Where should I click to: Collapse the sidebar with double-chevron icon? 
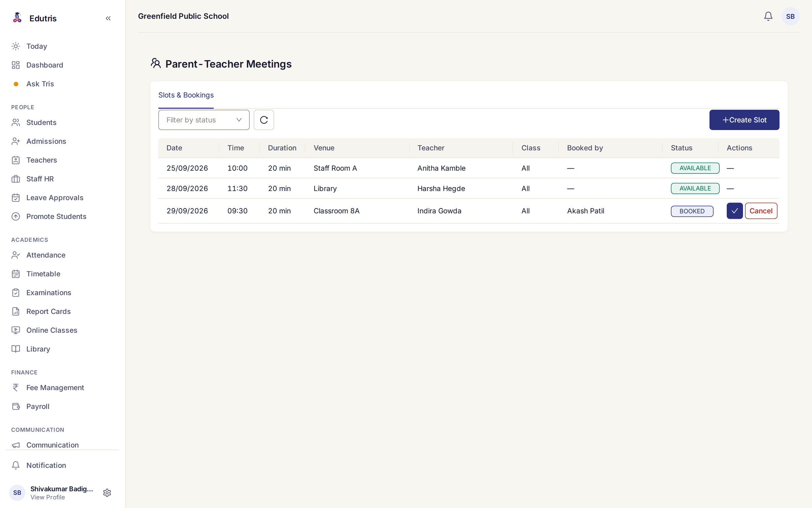(x=108, y=18)
